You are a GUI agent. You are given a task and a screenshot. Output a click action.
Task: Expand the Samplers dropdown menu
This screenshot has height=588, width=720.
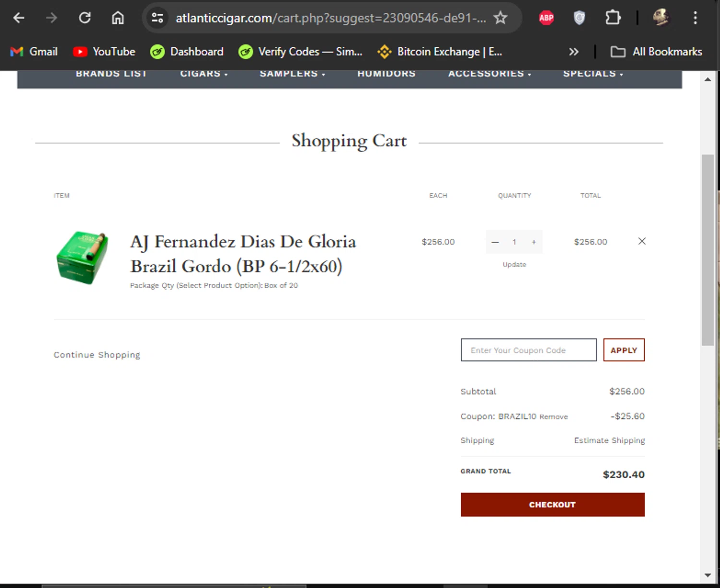(x=292, y=73)
